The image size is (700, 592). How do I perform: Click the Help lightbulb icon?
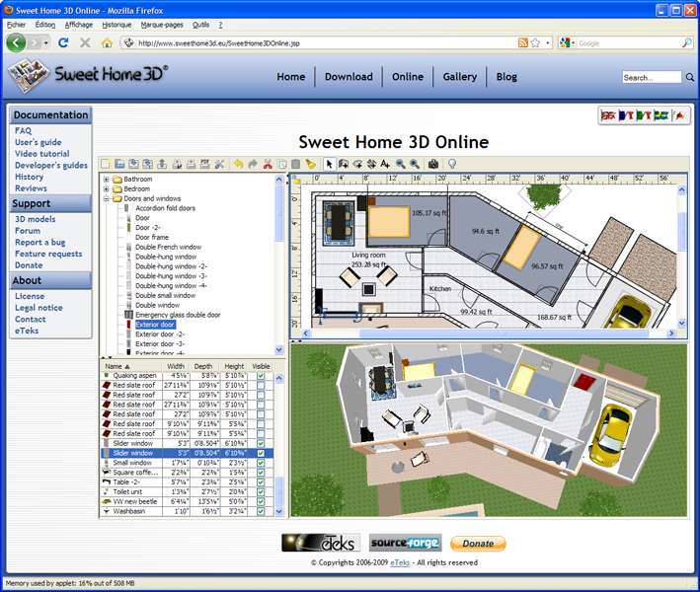click(x=452, y=164)
